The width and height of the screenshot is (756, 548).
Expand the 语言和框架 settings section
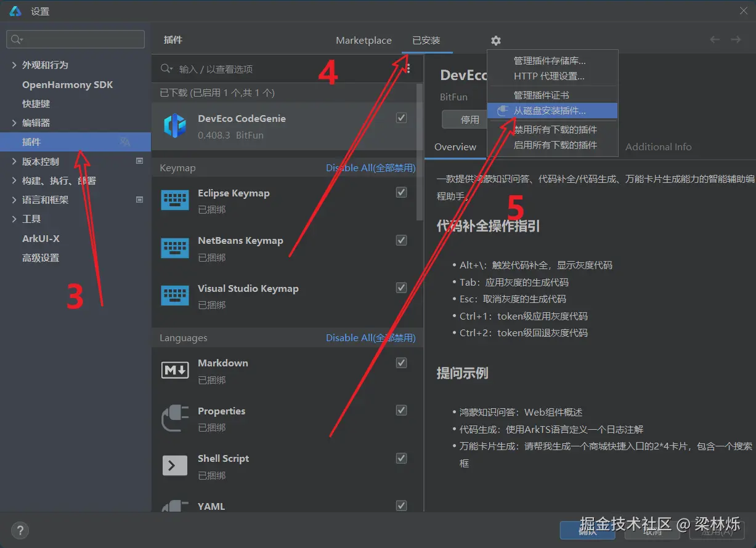[x=14, y=199]
